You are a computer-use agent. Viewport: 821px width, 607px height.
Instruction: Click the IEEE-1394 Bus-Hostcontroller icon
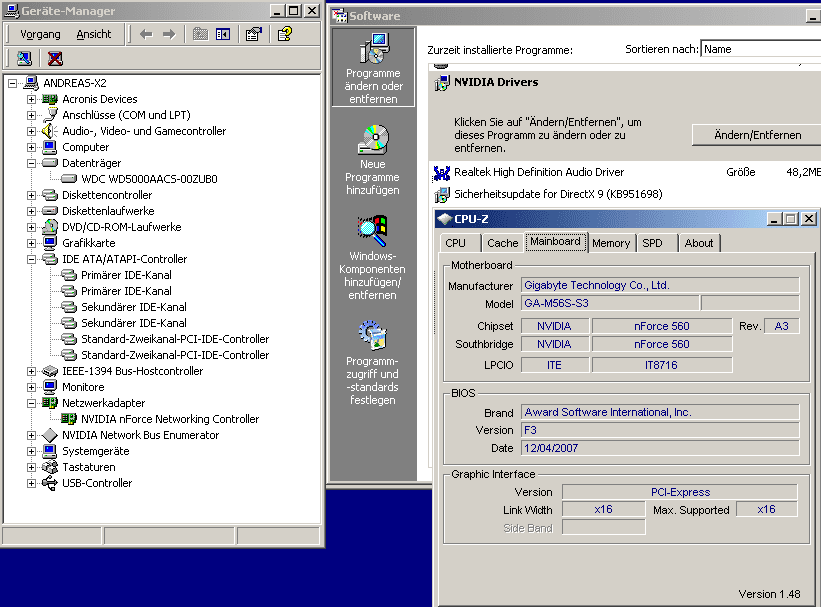[x=50, y=371]
